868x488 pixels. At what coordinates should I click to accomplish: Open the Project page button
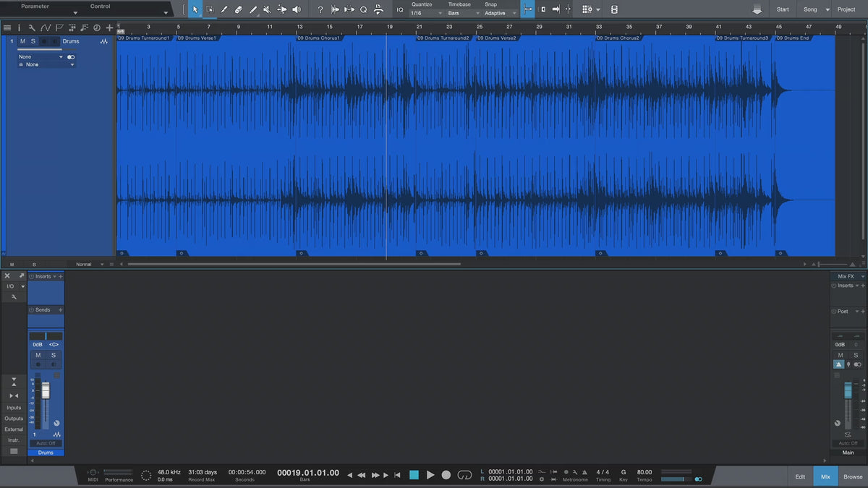846,9
